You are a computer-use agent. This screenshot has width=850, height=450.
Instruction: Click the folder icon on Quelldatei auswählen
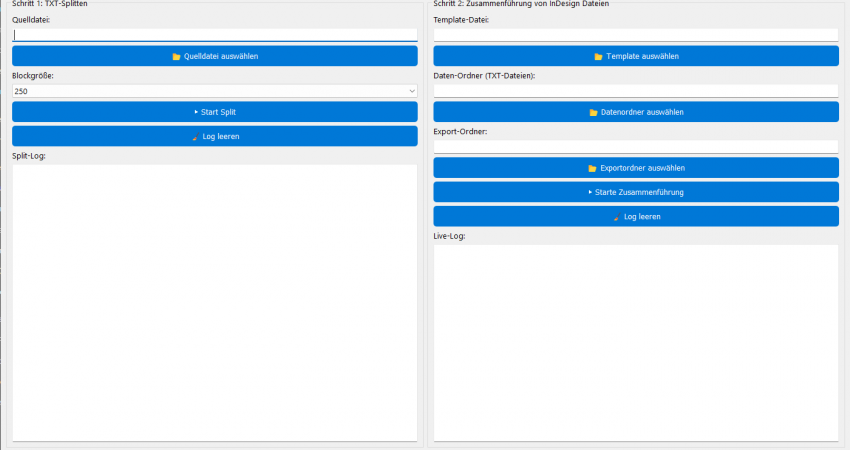[177, 56]
